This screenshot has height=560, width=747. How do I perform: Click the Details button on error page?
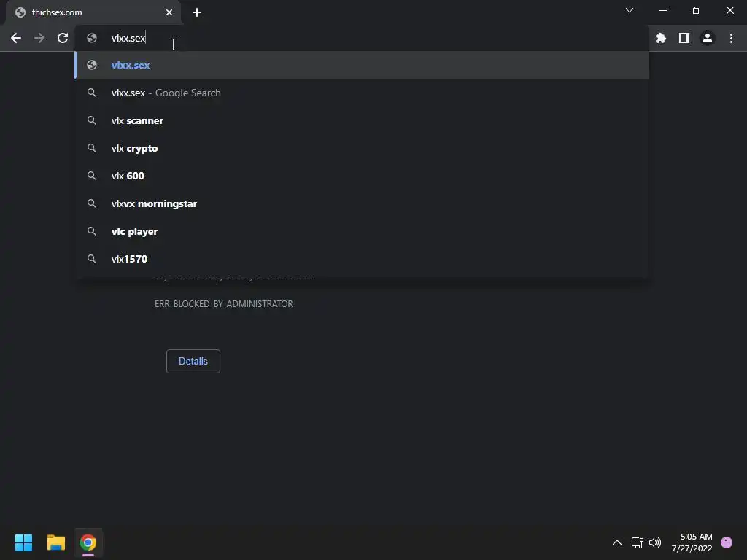click(193, 361)
